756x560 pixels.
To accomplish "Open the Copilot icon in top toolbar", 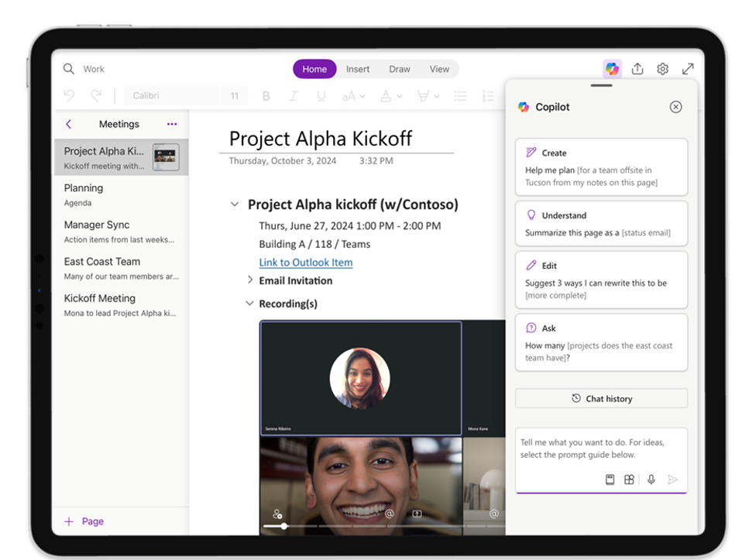I will (x=612, y=69).
